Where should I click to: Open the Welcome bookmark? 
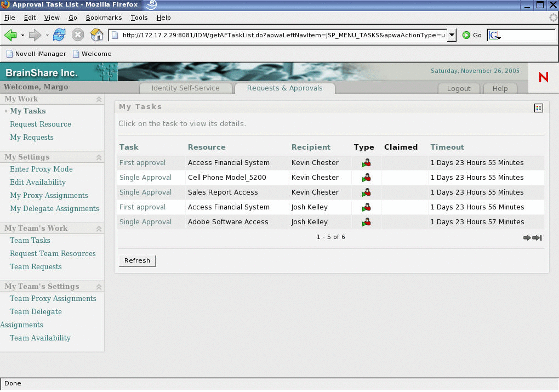tap(92, 54)
